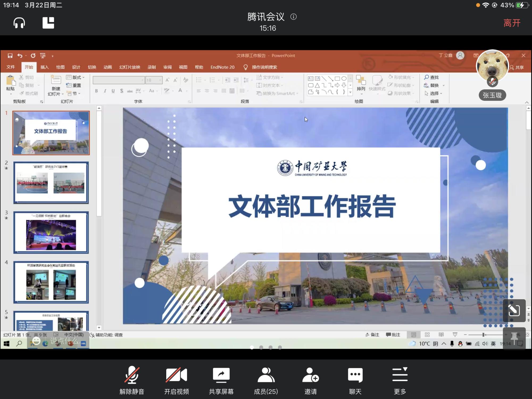
Task: Open the meeting info icon
Action: pos(293,17)
